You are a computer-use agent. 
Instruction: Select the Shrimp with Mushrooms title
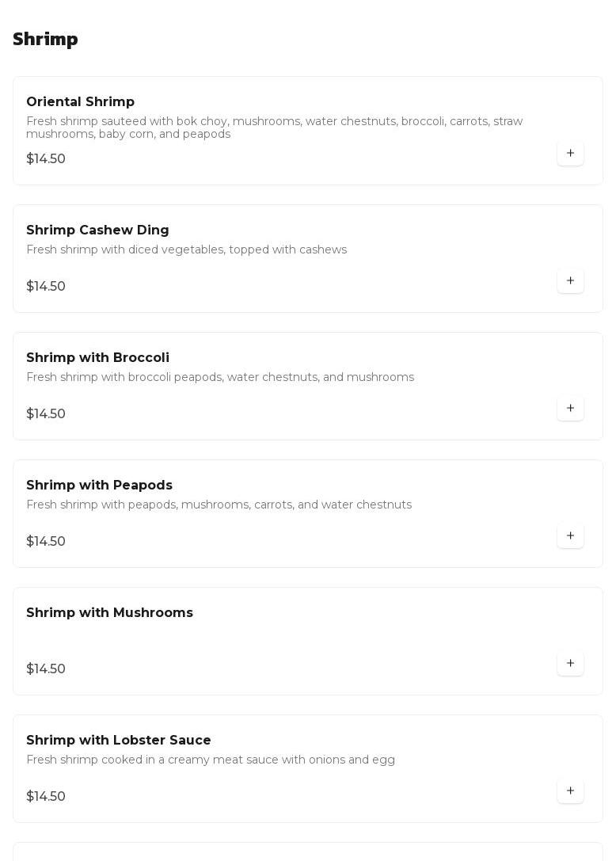(109, 613)
